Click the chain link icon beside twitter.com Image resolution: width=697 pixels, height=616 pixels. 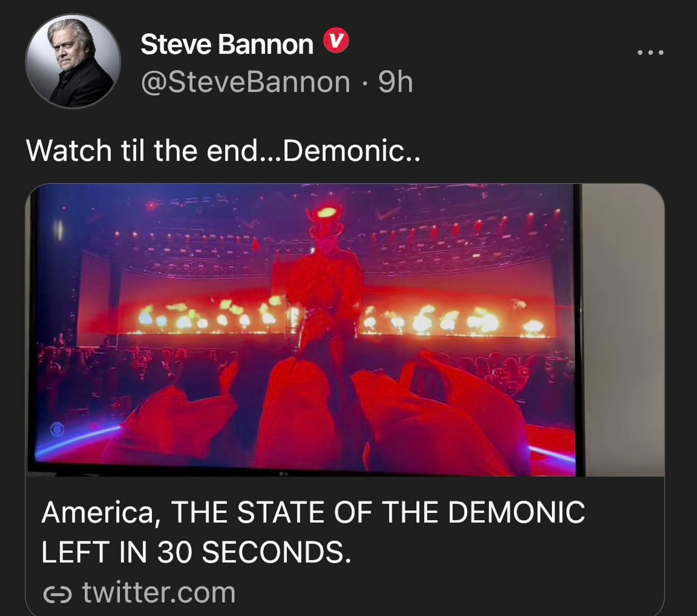58,594
